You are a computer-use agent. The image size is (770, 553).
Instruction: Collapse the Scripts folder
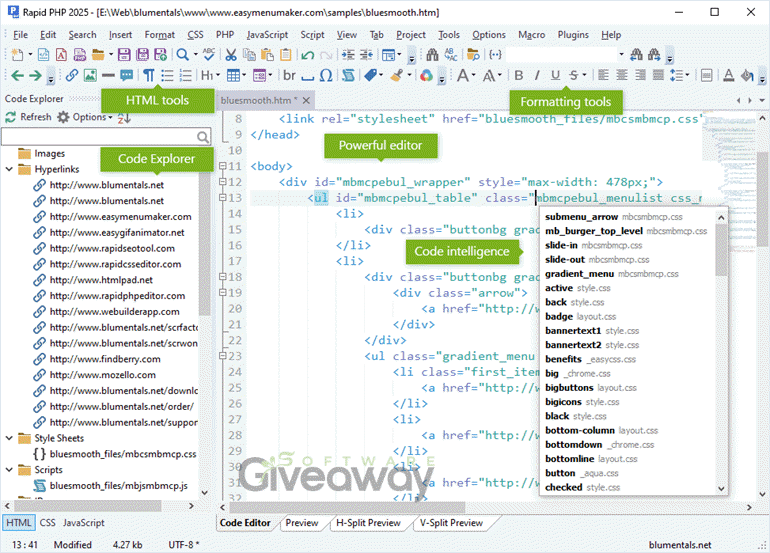pyautogui.click(x=9, y=470)
